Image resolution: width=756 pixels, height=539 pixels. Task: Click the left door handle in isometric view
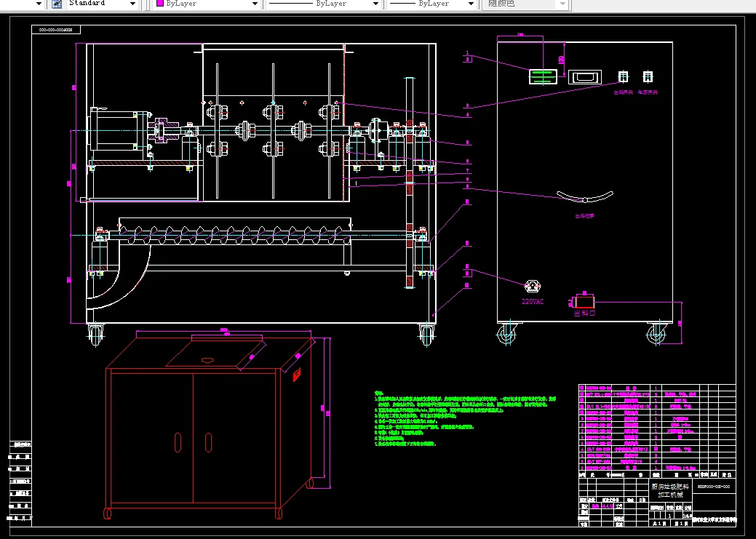coord(178,442)
